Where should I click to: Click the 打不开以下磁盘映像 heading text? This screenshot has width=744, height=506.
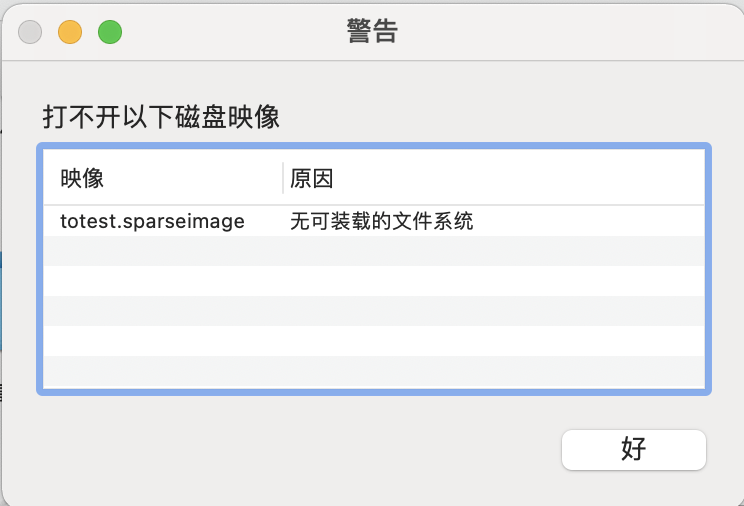pyautogui.click(x=160, y=118)
